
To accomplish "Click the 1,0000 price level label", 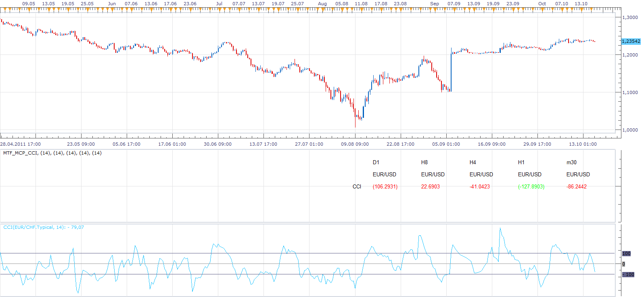I will 630,130.
